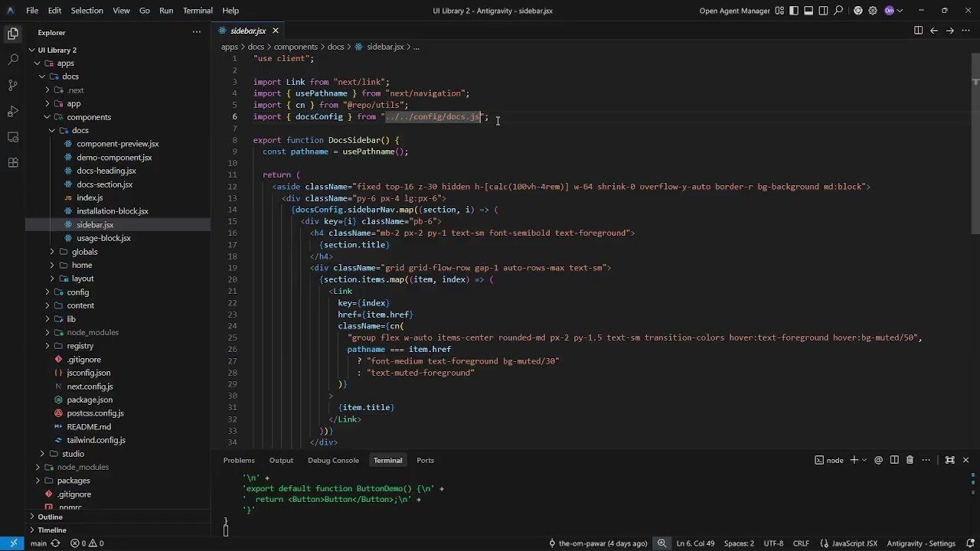Image resolution: width=980 pixels, height=551 pixels.
Task: Click Open Agent Manager
Action: tap(734, 11)
